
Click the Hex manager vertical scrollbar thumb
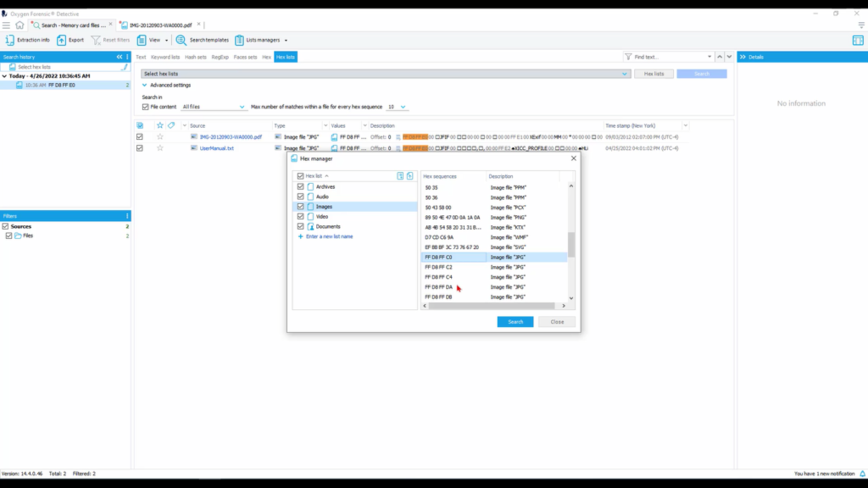tap(571, 245)
